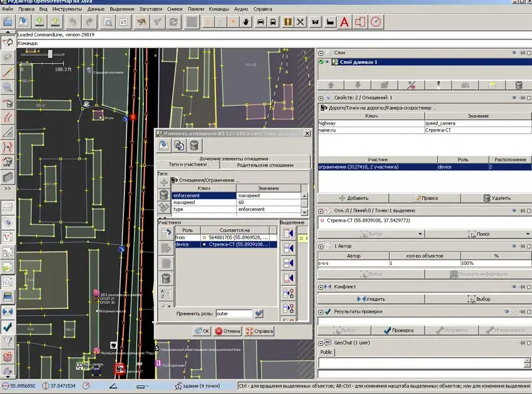Click the 'Применить роль' text field
The height and width of the screenshot is (394, 532).
point(233,313)
